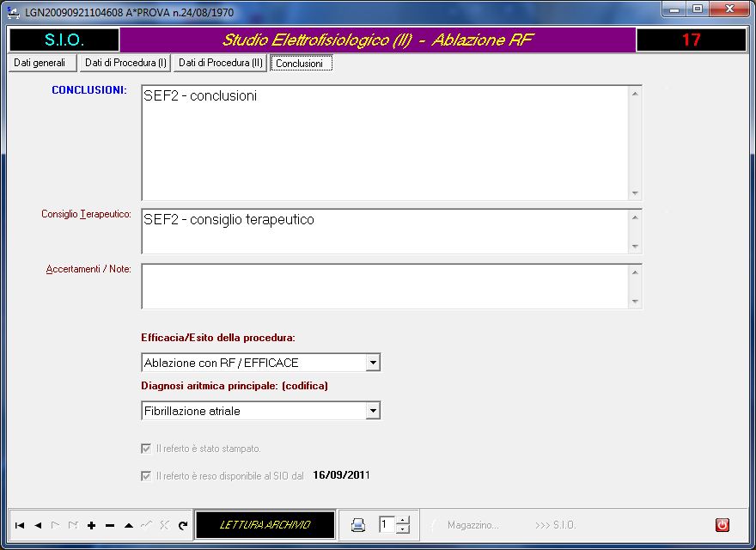Open Dati di Procedura (I) tab

[x=125, y=63]
